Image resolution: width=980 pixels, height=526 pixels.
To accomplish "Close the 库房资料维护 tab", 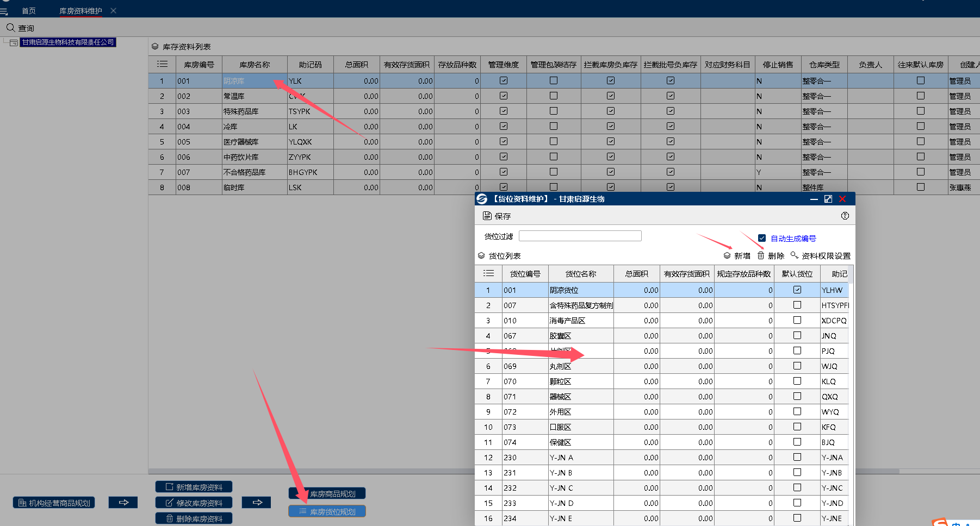I will click(113, 11).
